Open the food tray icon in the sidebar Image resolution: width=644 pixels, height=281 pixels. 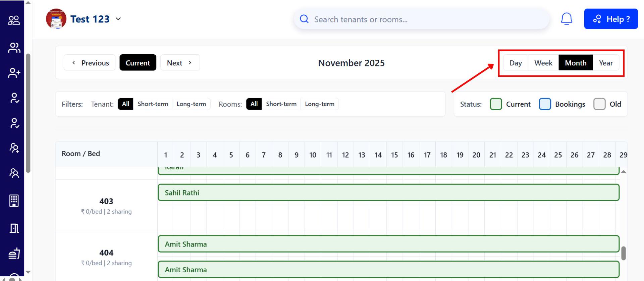pos(14,254)
